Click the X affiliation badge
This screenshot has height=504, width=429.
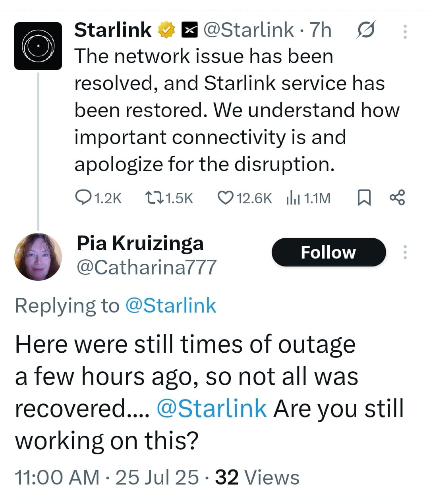tap(190, 30)
